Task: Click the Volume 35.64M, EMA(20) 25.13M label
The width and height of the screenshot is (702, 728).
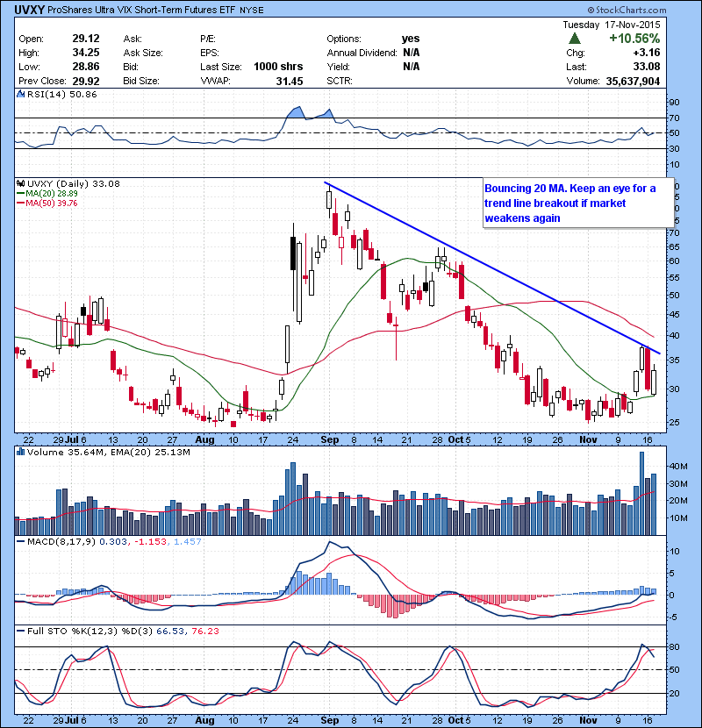Action: pyautogui.click(x=108, y=452)
